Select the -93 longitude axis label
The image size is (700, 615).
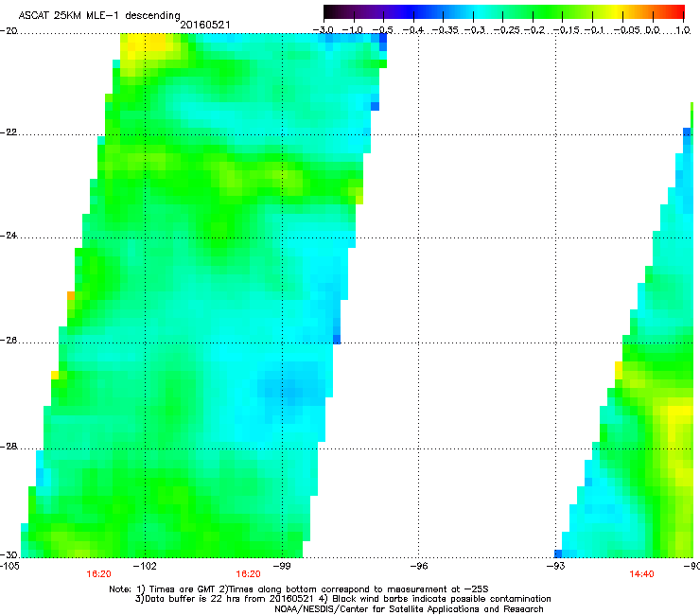coord(555,566)
